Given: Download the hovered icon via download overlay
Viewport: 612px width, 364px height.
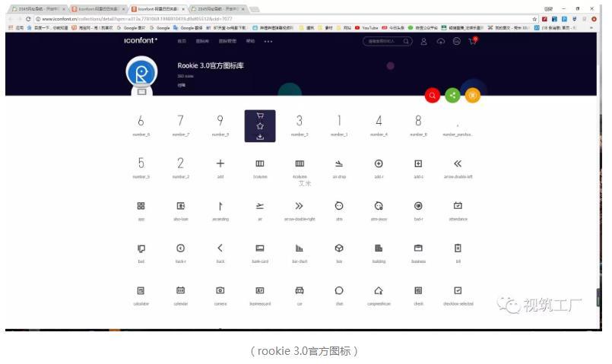Looking at the screenshot, I should tap(260, 137).
